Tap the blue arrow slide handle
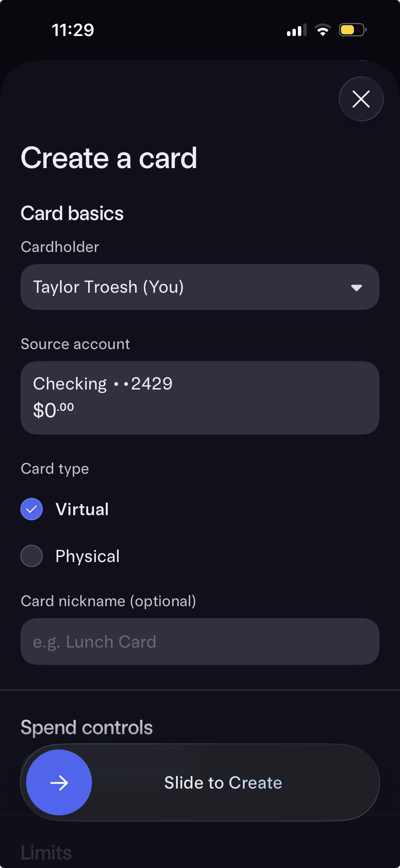Screen dimensions: 400x868 tap(59, 782)
